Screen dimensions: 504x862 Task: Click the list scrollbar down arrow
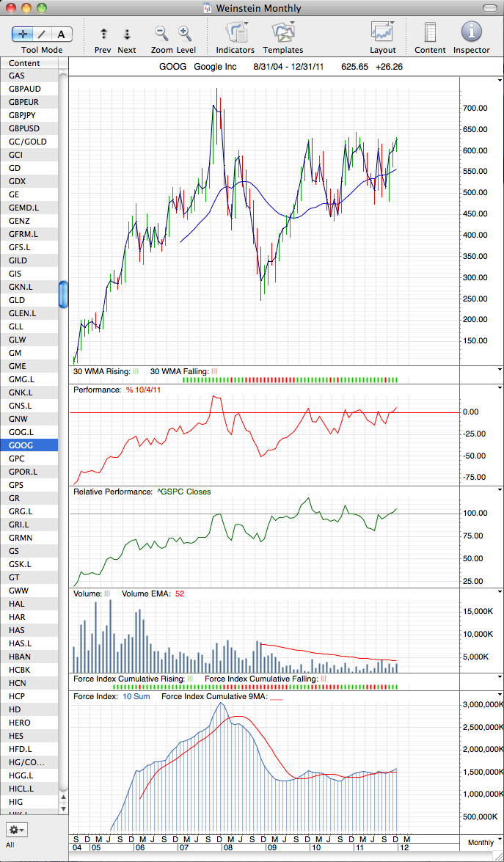click(63, 808)
